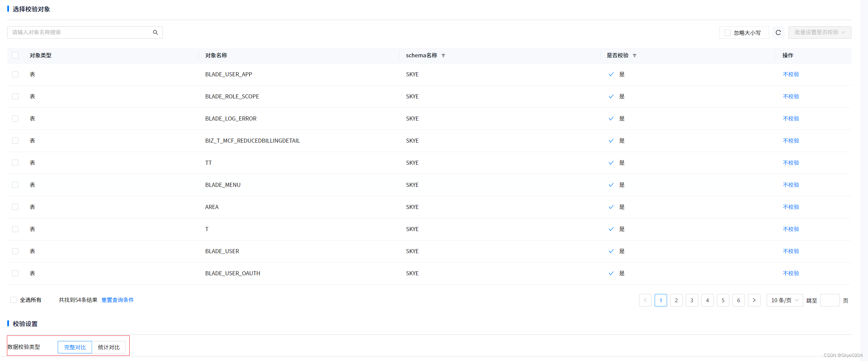Select the BLADE_MENU row checkbox

(15, 185)
